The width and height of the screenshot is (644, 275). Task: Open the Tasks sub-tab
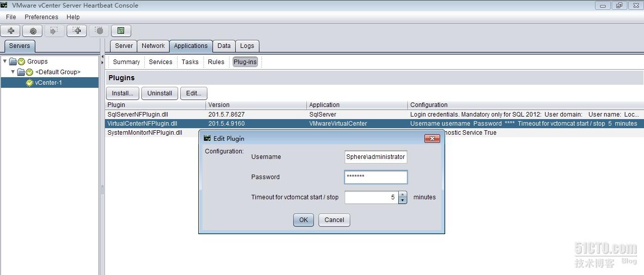pos(190,62)
